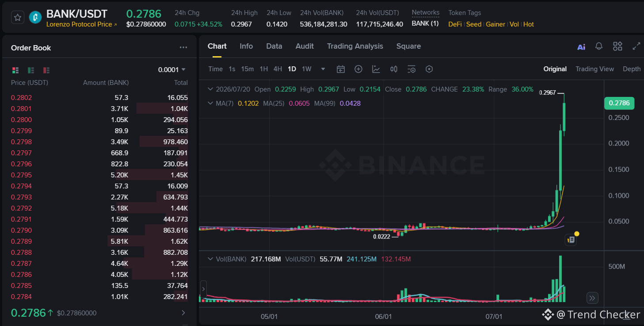Click the Seed token tag
The width and height of the screenshot is (644, 326).
(474, 24)
